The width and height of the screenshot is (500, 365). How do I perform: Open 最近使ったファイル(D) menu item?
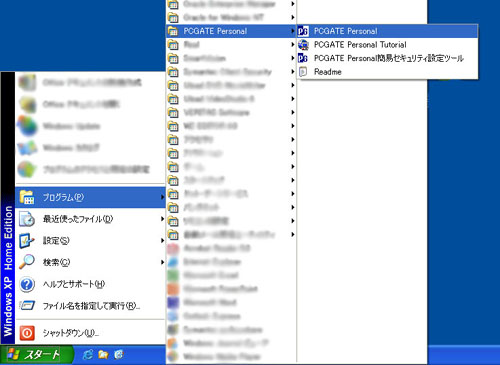coord(90,219)
